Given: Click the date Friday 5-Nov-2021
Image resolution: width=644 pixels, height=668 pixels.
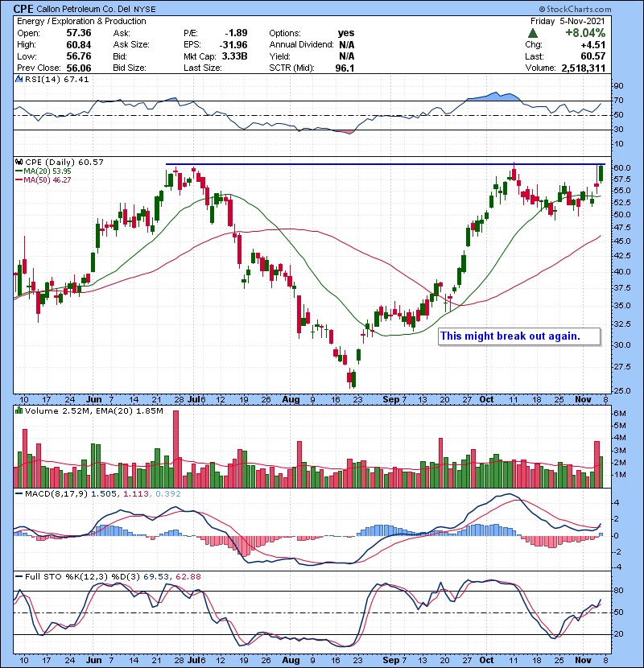Looking at the screenshot, I should 568,21.
